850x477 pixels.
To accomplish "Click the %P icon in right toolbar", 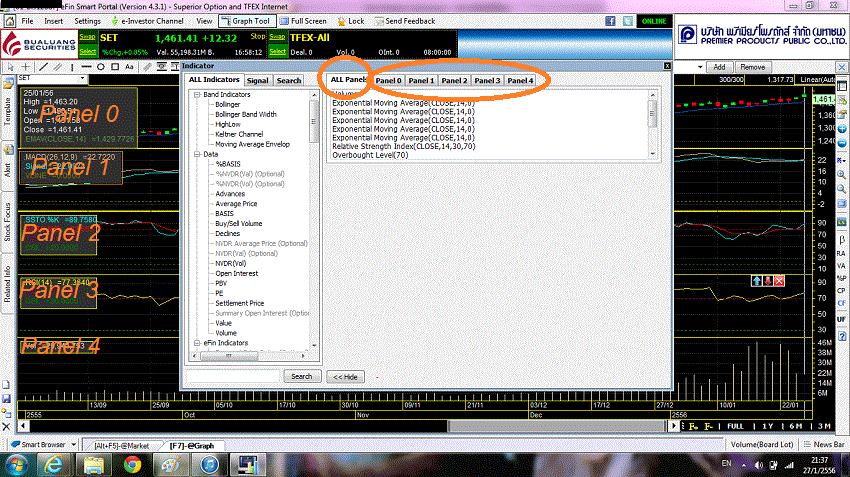I will point(841,278).
